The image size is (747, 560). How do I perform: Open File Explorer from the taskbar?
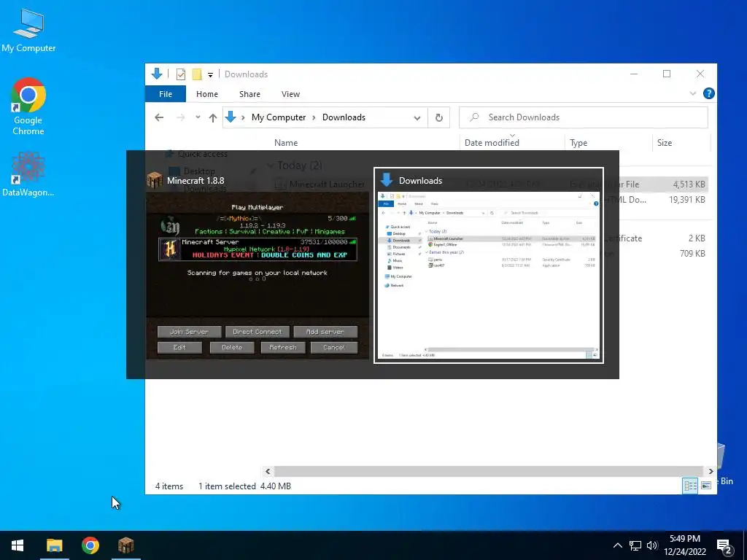coord(54,545)
